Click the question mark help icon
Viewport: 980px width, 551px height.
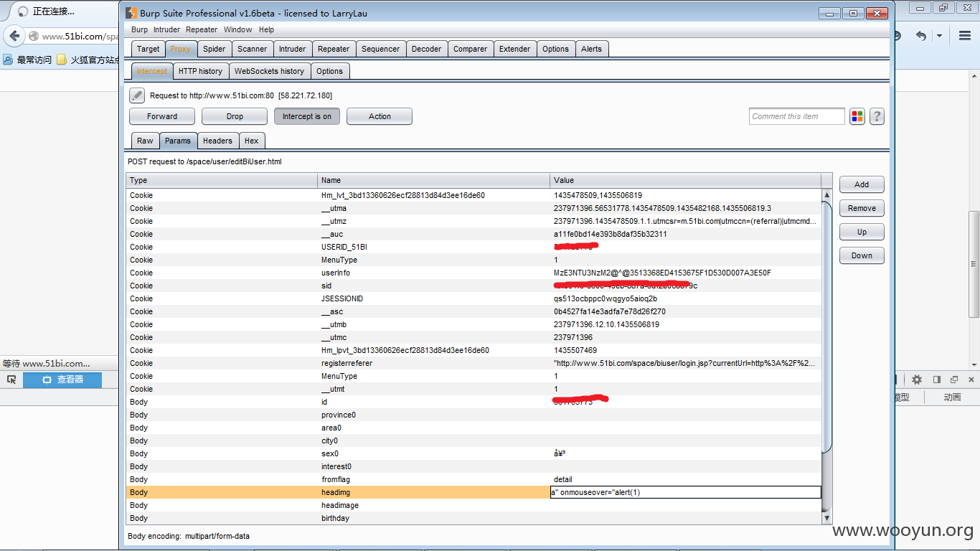pos(877,116)
